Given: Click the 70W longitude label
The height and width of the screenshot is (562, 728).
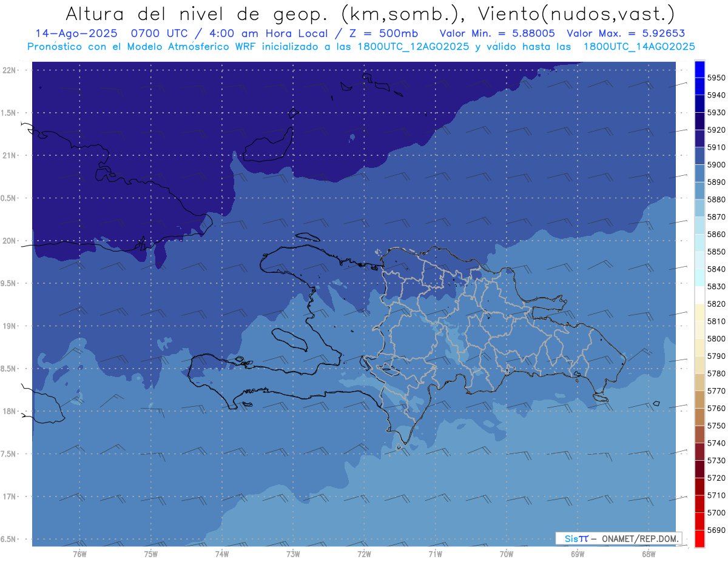Looking at the screenshot, I should point(506,554).
